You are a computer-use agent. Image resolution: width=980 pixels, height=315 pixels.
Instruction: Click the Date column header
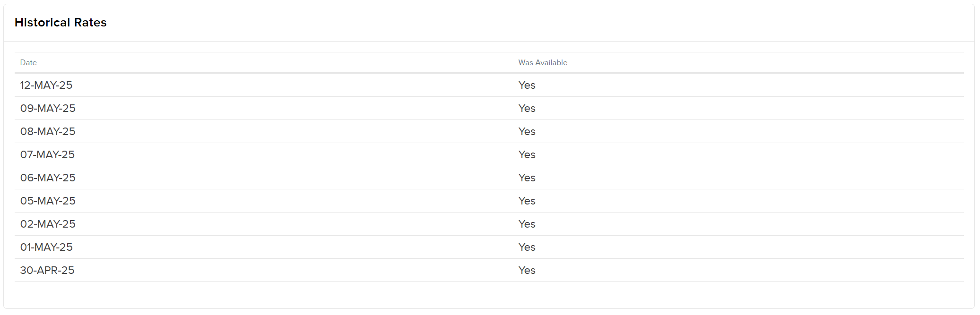click(x=28, y=62)
